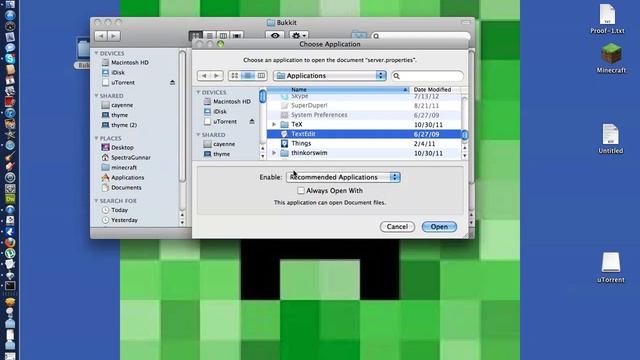Open Applications in Bukkit sidebar
Viewport: 640px width, 360px height.
click(122, 178)
